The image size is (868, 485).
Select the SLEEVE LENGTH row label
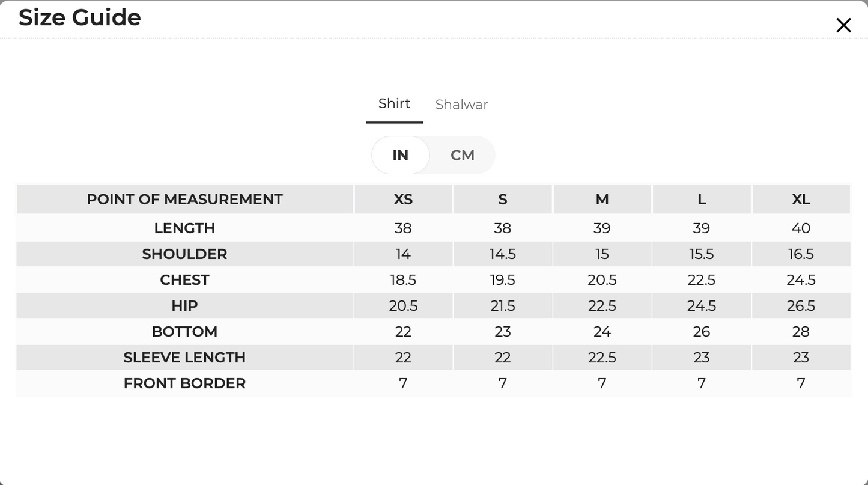click(184, 358)
